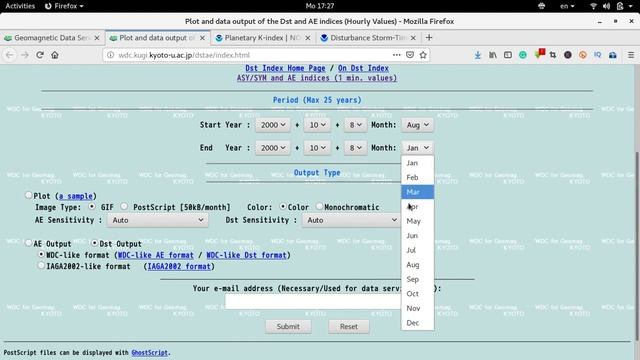Open Dst Index Home Page link

click(285, 68)
